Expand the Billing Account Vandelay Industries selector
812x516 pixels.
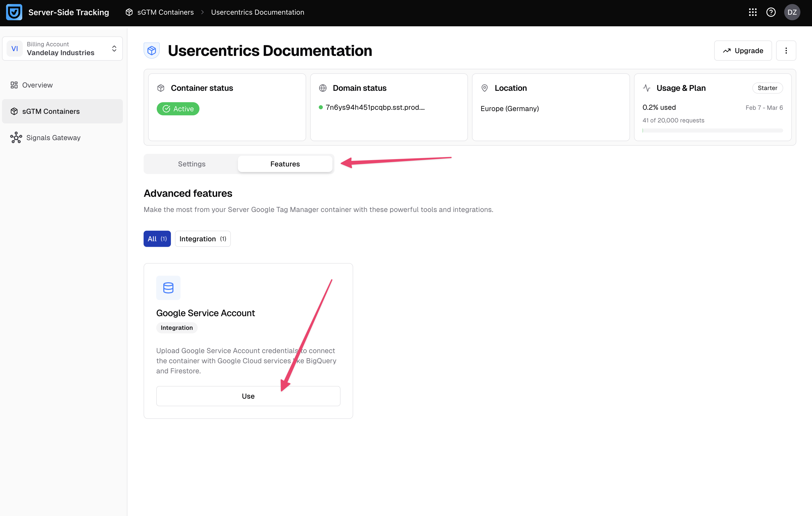click(x=62, y=49)
